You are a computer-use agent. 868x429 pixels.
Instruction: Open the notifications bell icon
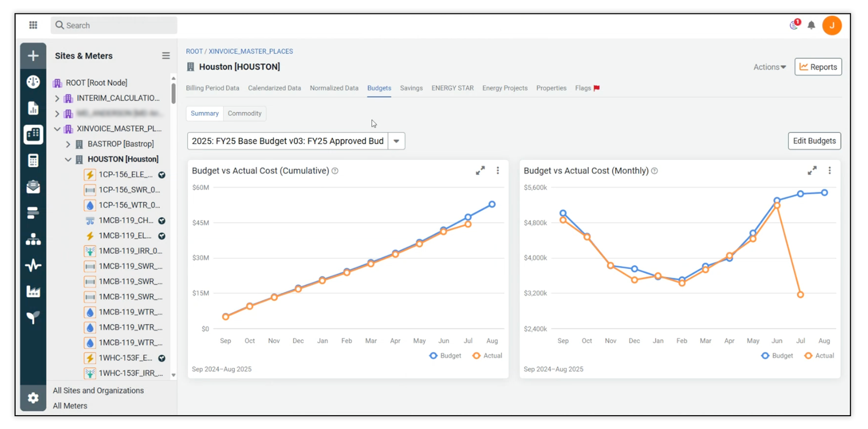point(811,25)
